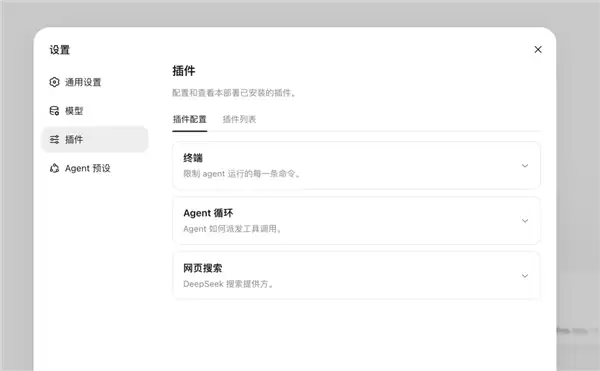Switch to the 插件列表 tab

click(239, 119)
